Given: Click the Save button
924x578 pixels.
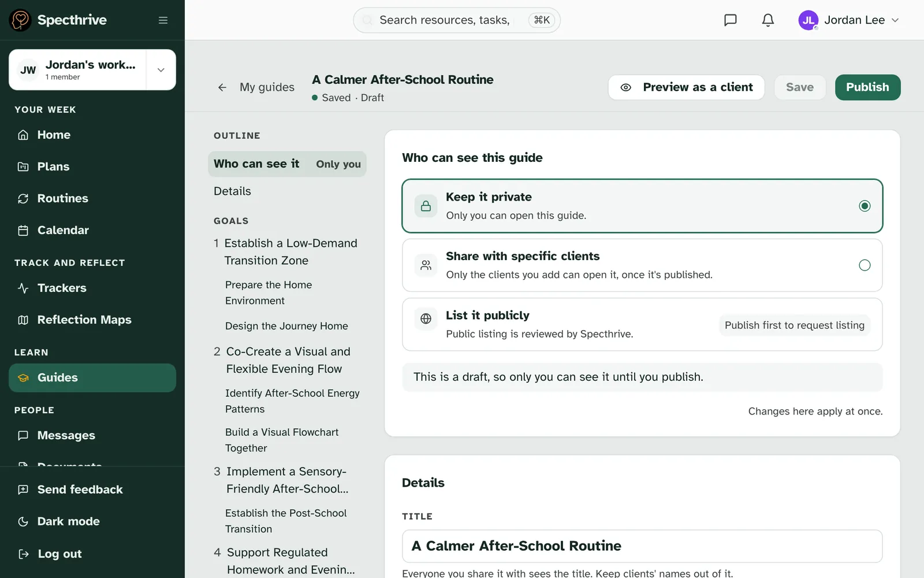Looking at the screenshot, I should (x=800, y=87).
